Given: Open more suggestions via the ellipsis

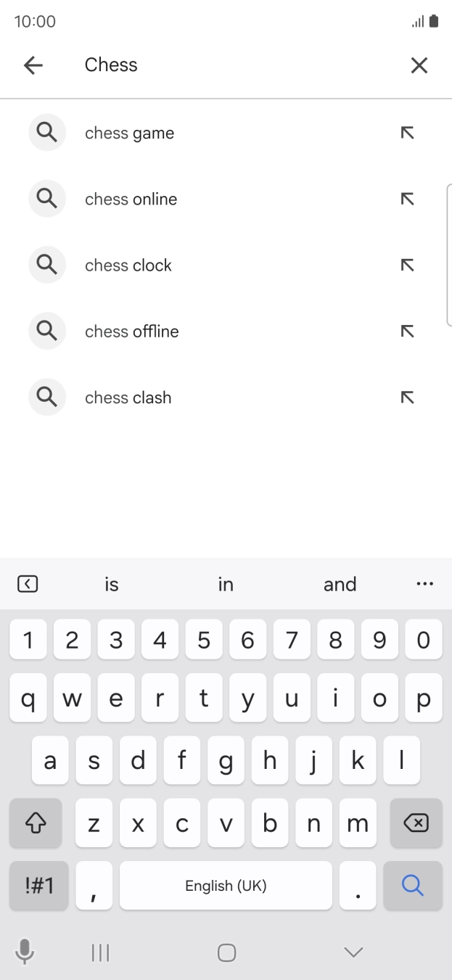Looking at the screenshot, I should coord(424,583).
